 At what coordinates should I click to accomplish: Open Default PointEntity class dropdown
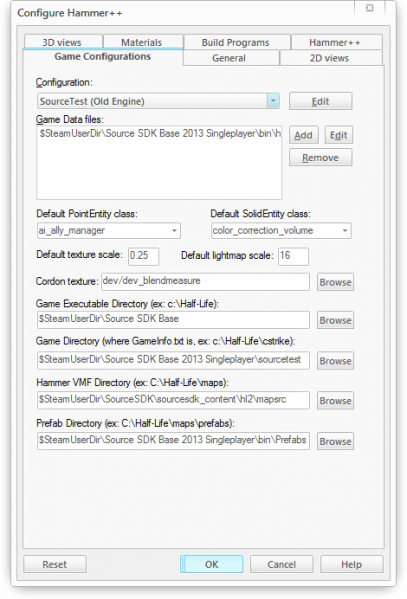pos(109,230)
